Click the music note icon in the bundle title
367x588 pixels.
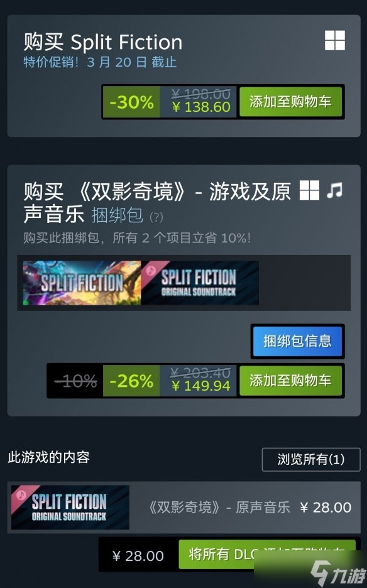click(334, 190)
